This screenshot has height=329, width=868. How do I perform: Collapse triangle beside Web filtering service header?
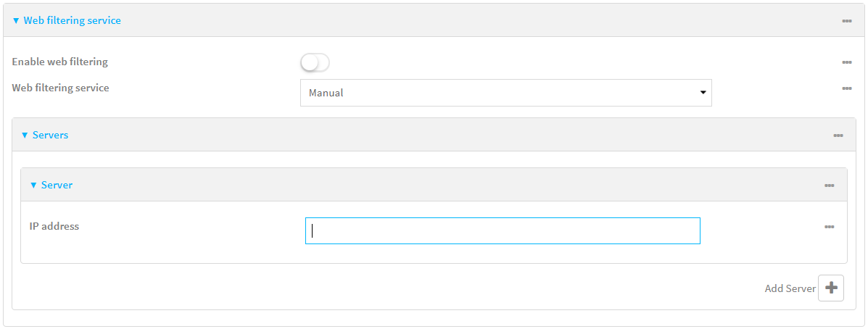tap(16, 21)
